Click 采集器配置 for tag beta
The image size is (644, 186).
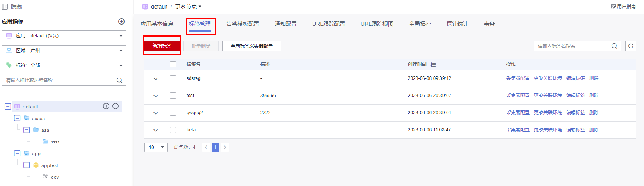point(518,130)
